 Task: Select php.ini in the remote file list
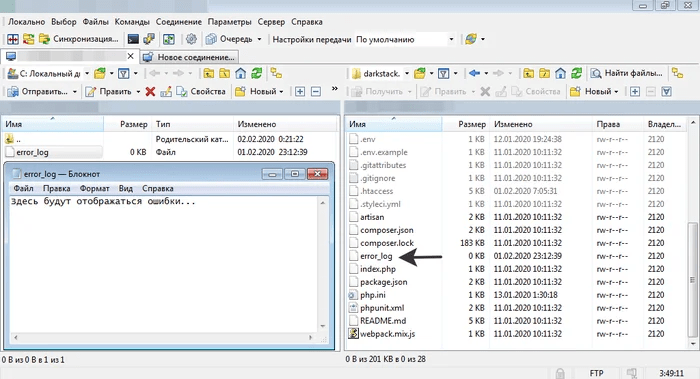(x=373, y=295)
